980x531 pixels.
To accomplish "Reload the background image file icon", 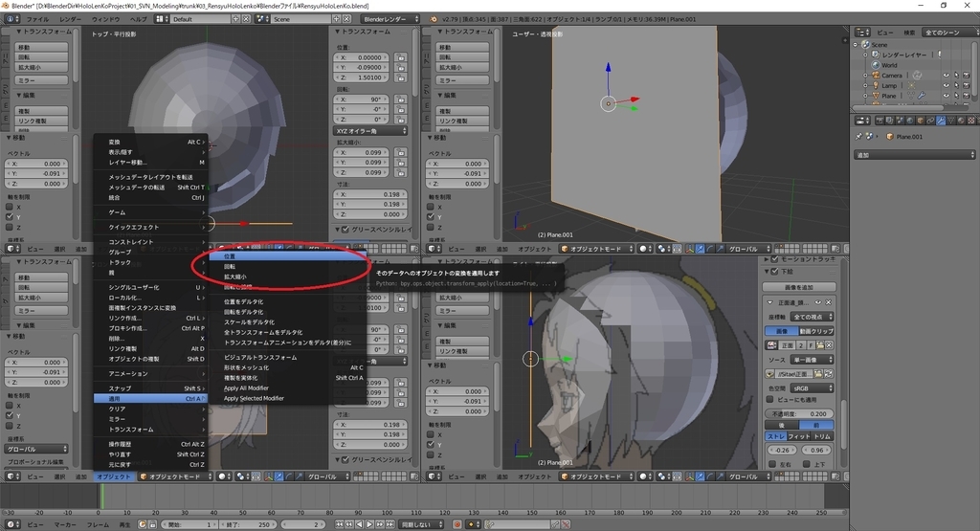I will tap(829, 373).
